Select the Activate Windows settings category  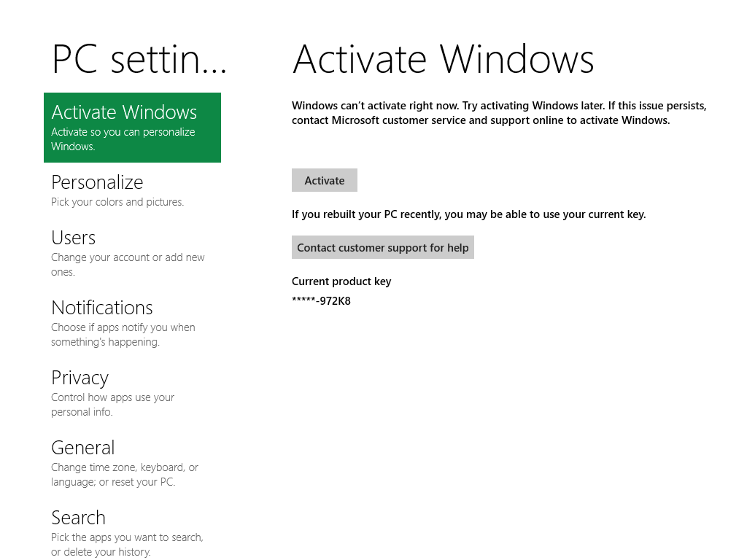[x=132, y=127]
